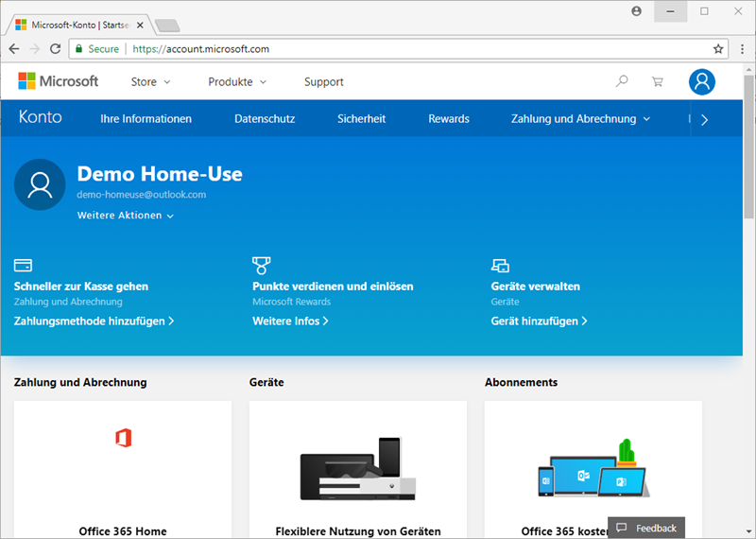
Task: Expand Zahlung und Abrechnung nav dropdown
Action: (580, 119)
